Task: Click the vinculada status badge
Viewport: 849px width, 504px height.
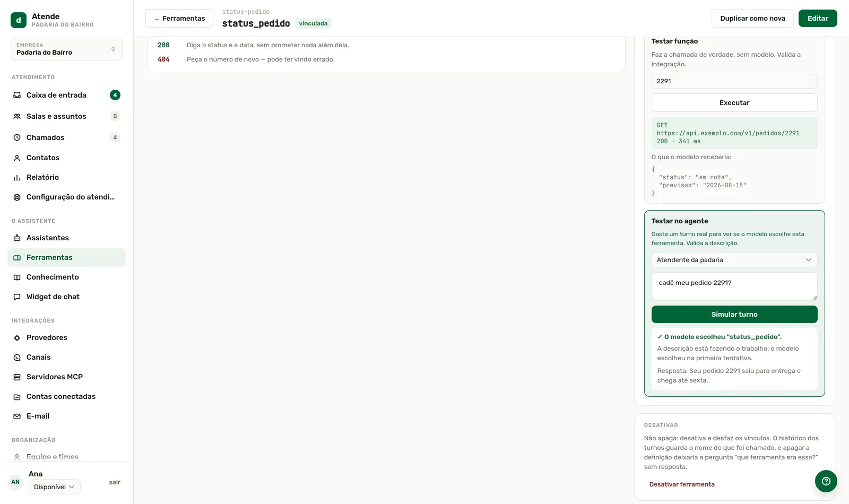Action: [313, 23]
